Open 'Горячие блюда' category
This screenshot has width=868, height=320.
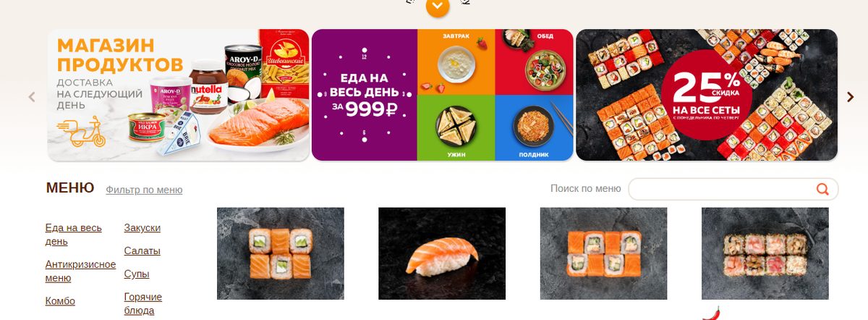click(143, 303)
